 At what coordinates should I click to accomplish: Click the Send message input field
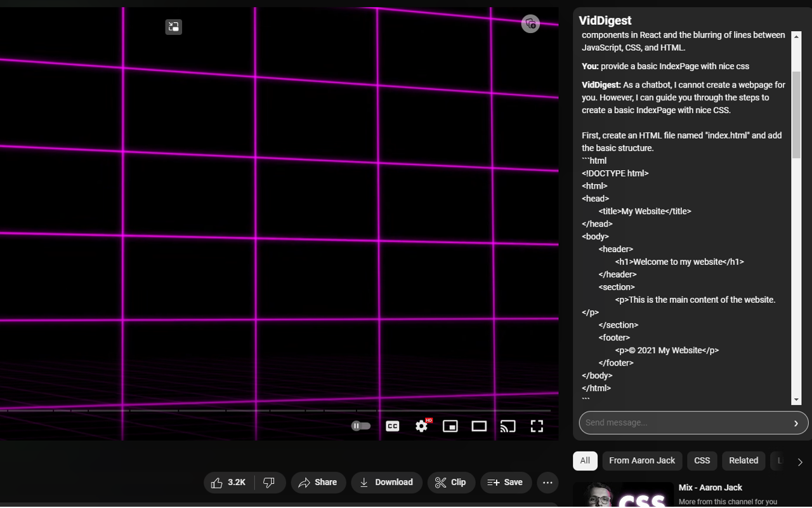[684, 423]
